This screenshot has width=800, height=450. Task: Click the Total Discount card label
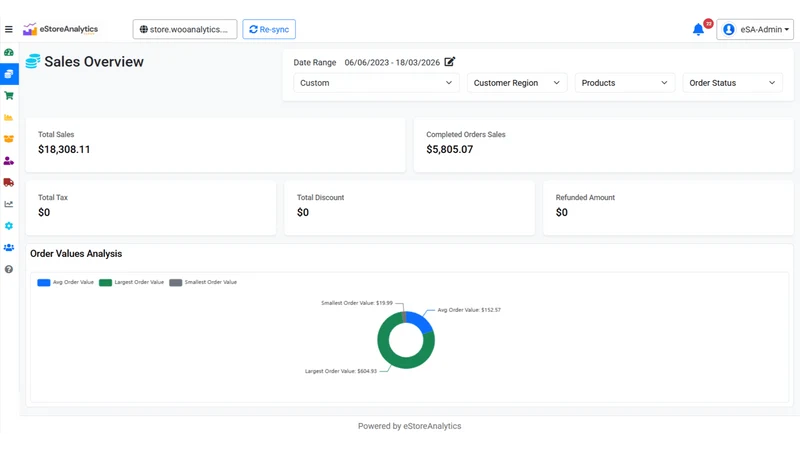tap(320, 197)
